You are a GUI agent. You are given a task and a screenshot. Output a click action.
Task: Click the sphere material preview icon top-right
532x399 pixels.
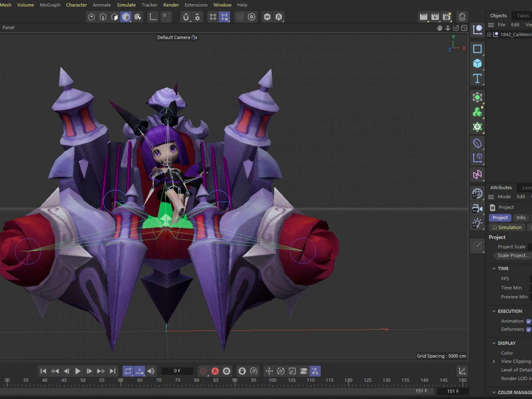[462, 17]
